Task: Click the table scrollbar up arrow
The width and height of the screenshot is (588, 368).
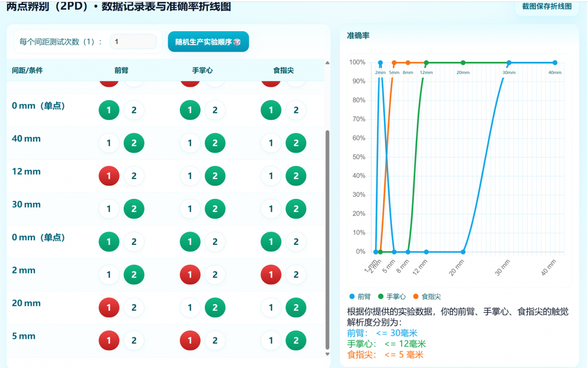Action: point(327,63)
